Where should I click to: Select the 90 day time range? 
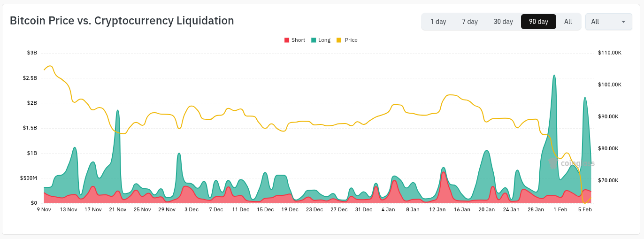(538, 22)
